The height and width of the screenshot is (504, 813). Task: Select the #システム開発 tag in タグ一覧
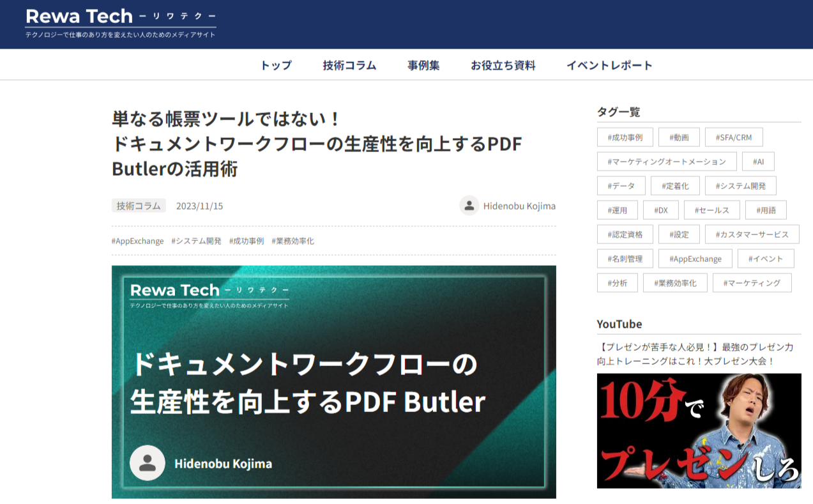point(741,186)
